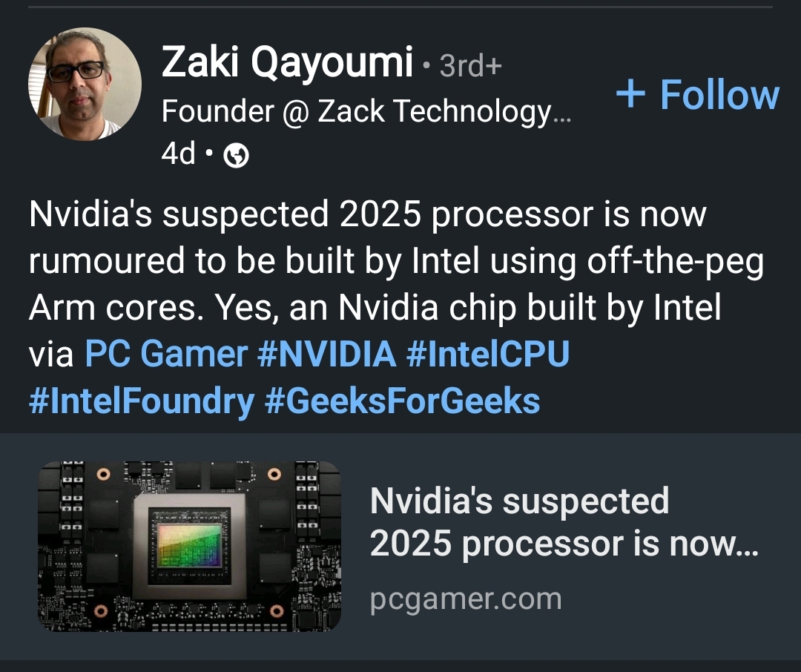
Task: Tap the pcgamer.com source domain
Action: (x=465, y=598)
